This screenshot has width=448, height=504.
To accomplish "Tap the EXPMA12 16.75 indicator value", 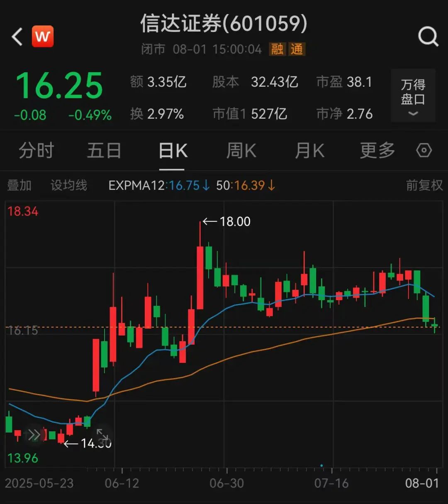I will coord(159,185).
